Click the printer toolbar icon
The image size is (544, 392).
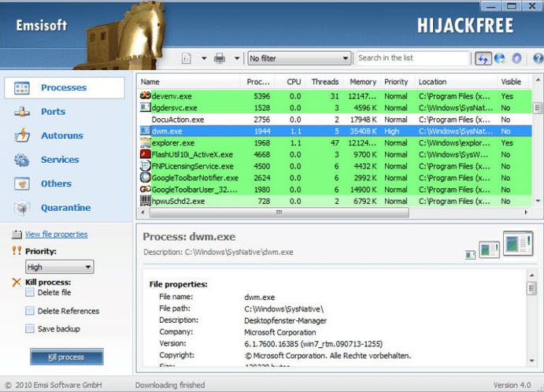pos(220,58)
